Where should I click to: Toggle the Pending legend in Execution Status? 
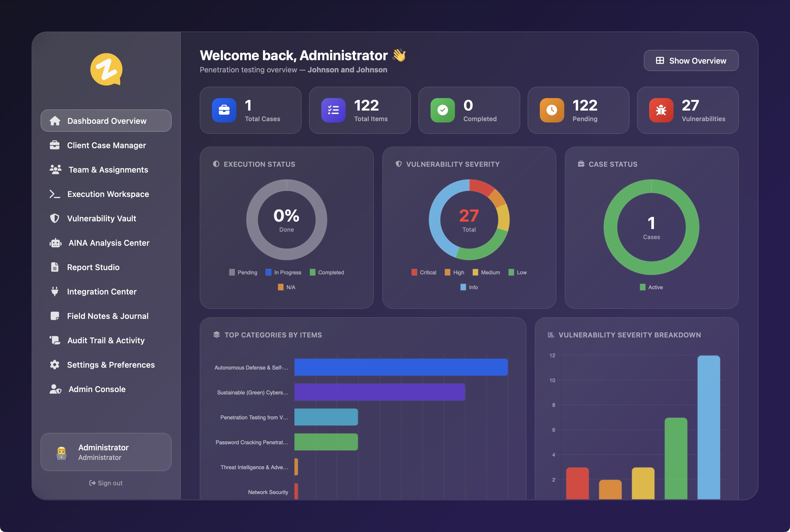tap(243, 272)
